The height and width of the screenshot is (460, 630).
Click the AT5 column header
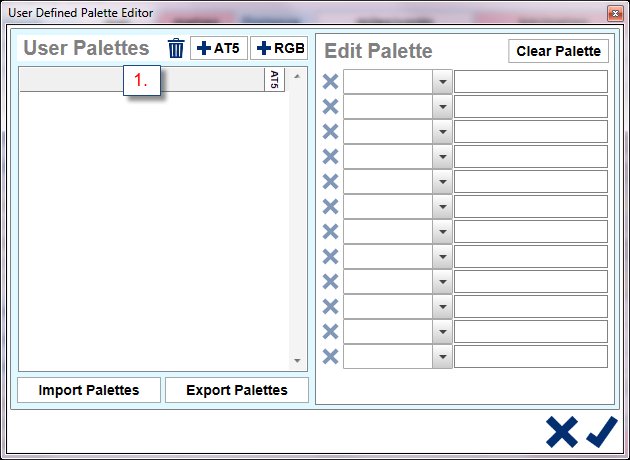coord(275,80)
